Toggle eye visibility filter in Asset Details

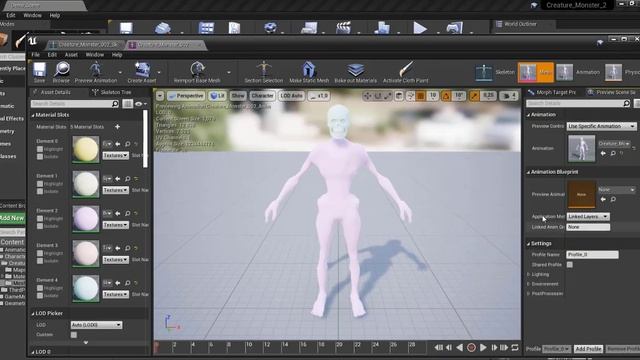pos(139,104)
